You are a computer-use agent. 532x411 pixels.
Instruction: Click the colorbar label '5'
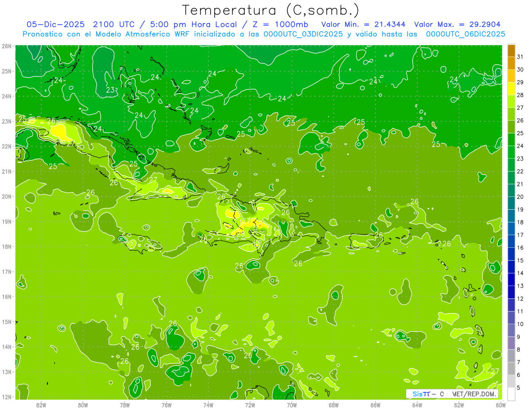(519, 388)
